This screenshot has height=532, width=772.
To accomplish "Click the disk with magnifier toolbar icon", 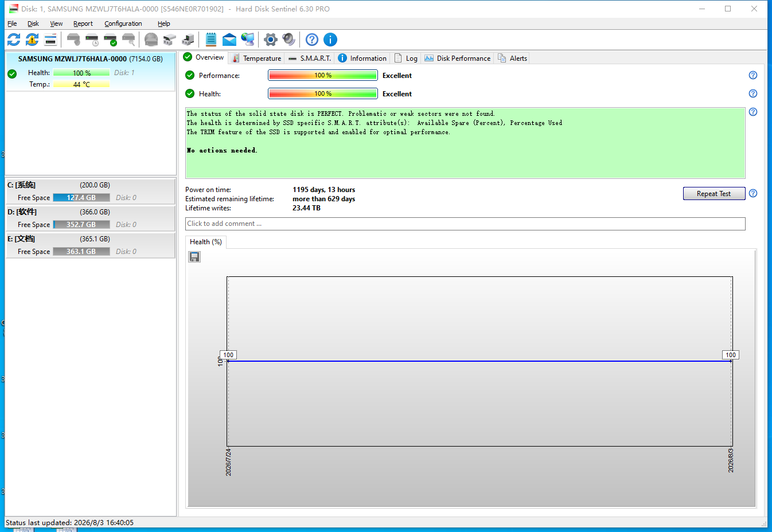I will (128, 40).
